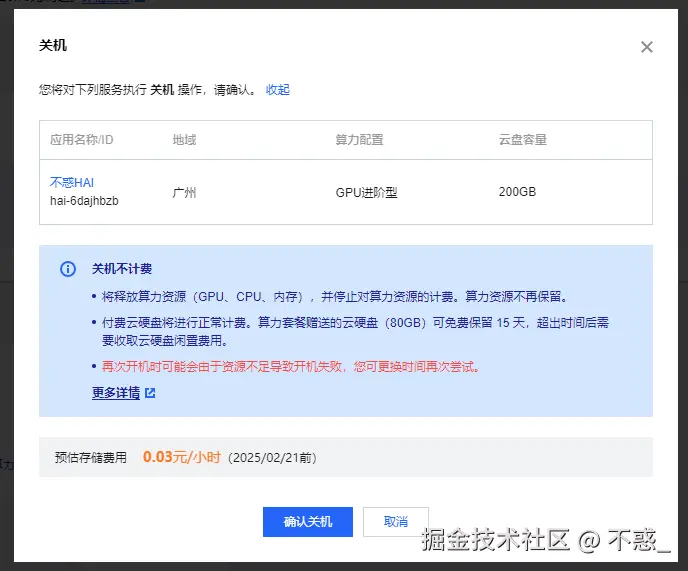Confirm shutdown with 确认关机 button

coord(308,522)
